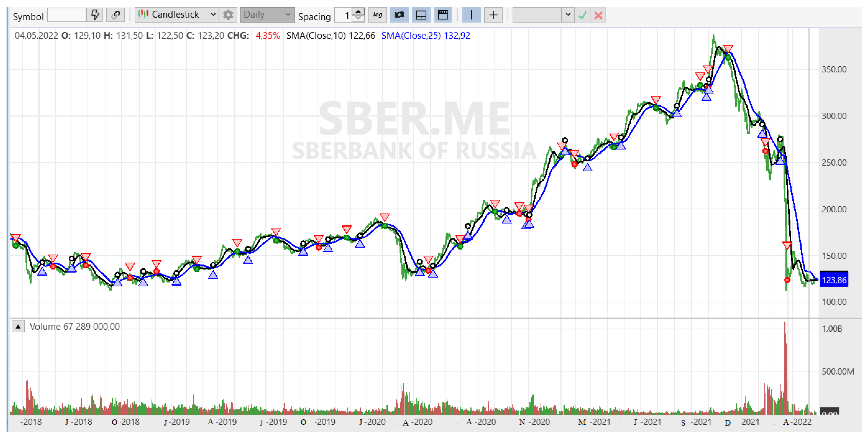Click the 123,86 current price label
868x440 pixels.
(x=834, y=280)
